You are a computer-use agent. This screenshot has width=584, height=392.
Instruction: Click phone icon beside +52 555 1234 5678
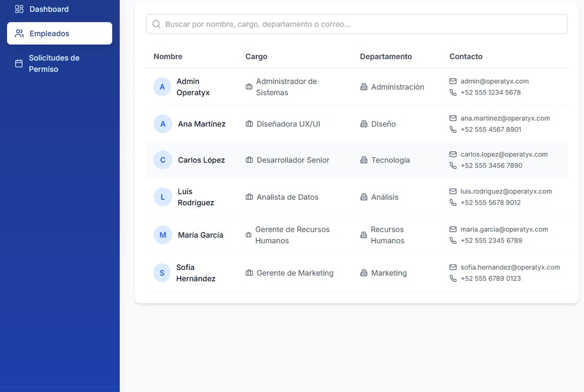click(x=453, y=92)
